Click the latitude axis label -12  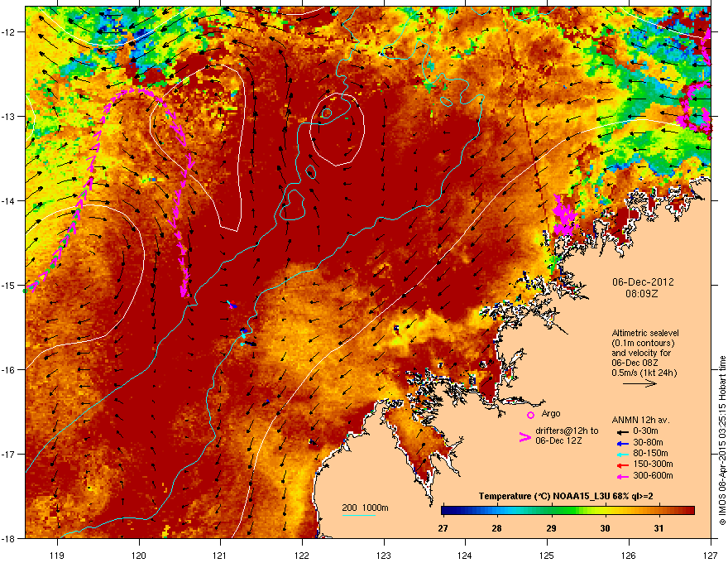pos(8,32)
